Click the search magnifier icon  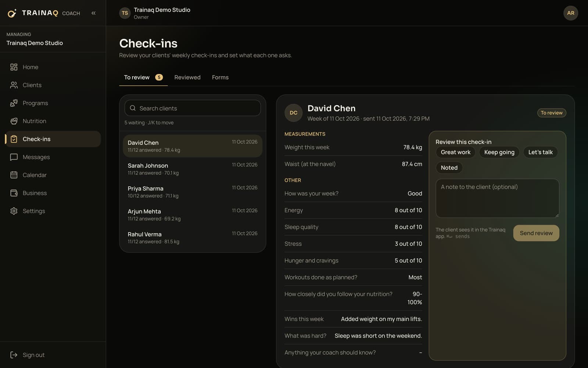[x=133, y=108]
